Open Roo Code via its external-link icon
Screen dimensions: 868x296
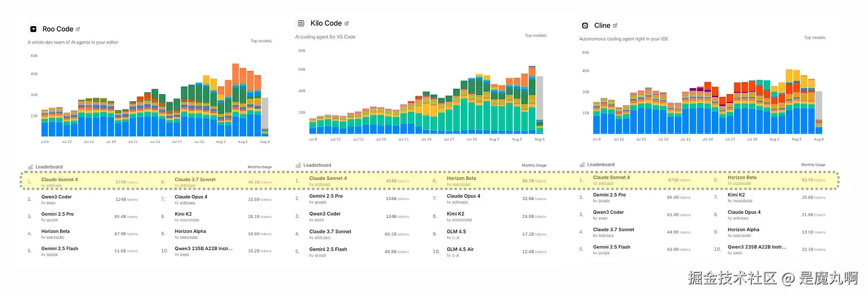(x=78, y=29)
